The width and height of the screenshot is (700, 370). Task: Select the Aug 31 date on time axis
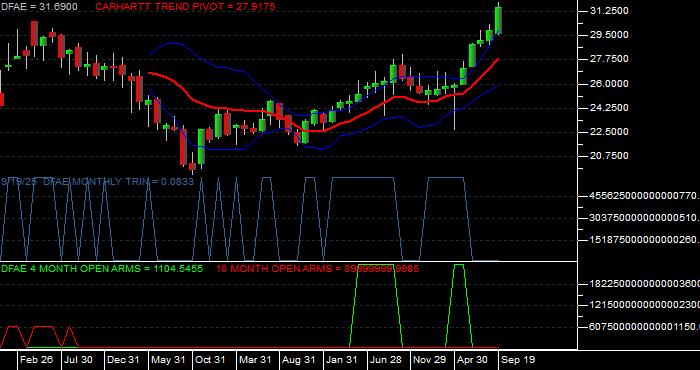299,360
